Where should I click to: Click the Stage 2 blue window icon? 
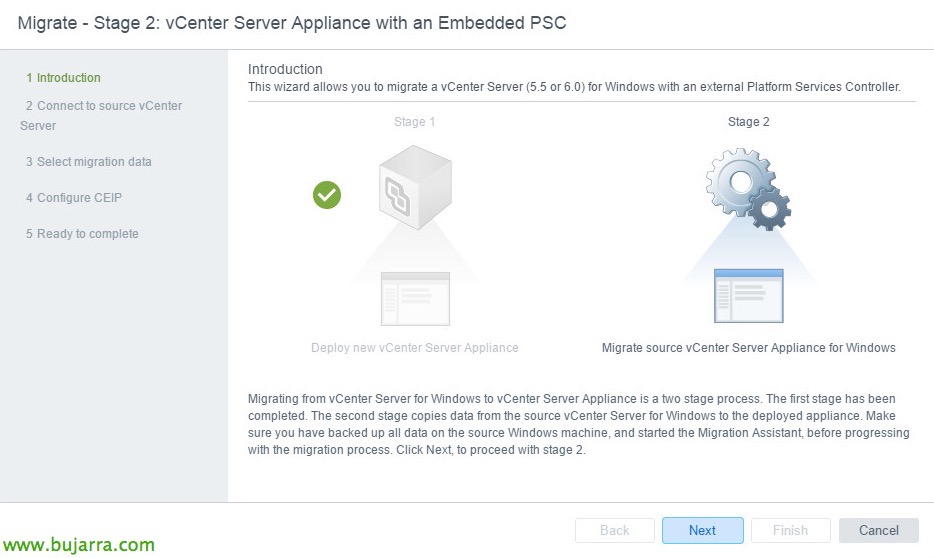(748, 296)
